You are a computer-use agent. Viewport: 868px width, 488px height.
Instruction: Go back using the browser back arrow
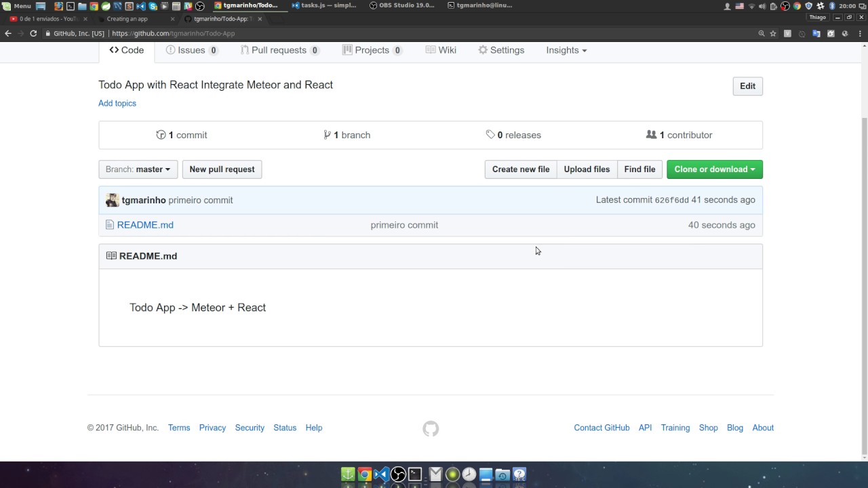8,33
